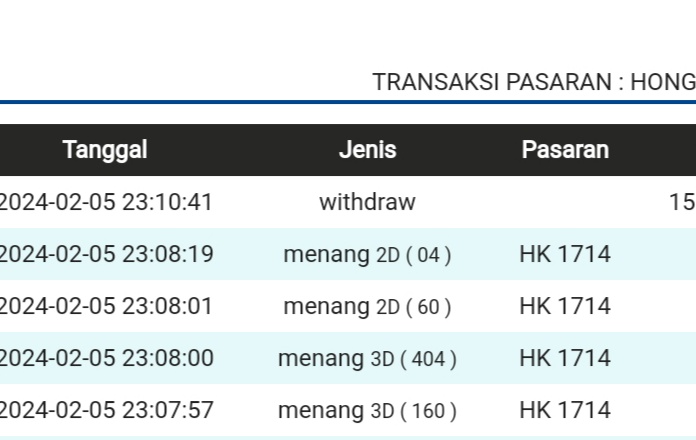This screenshot has height=440, width=696.
Task: Click the menang 3D ( 404 ) entry
Action: [367, 358]
